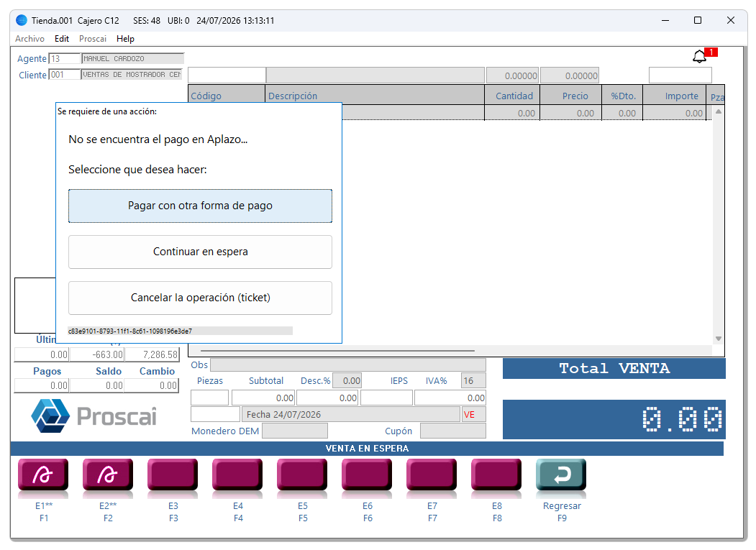Click the Pagos amount field
Viewport: 756px width, 550px height.
(42, 385)
